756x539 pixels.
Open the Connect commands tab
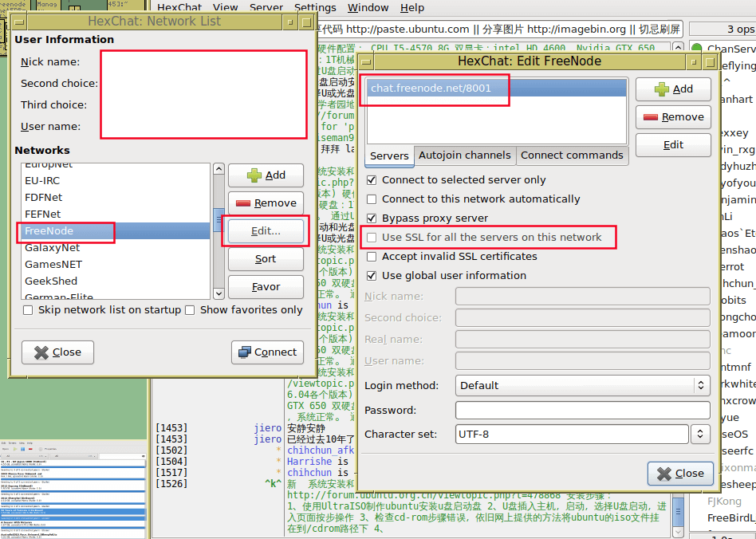[x=572, y=155]
